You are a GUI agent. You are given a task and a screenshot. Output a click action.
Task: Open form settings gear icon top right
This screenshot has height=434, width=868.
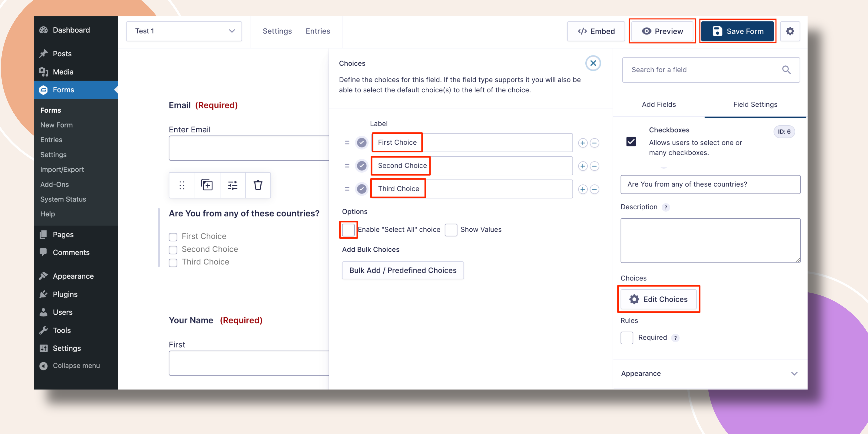pyautogui.click(x=790, y=31)
